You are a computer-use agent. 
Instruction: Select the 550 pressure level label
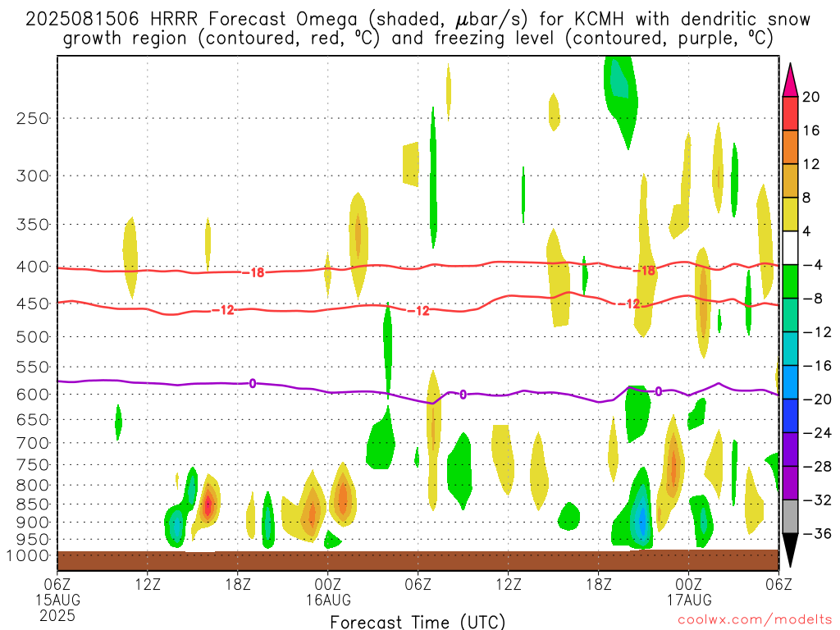33,367
